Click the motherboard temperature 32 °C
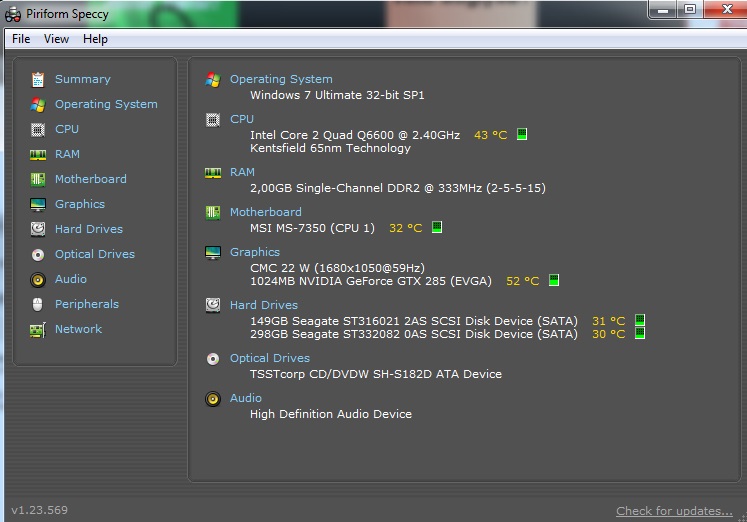Image resolution: width=747 pixels, height=522 pixels. 405,228
